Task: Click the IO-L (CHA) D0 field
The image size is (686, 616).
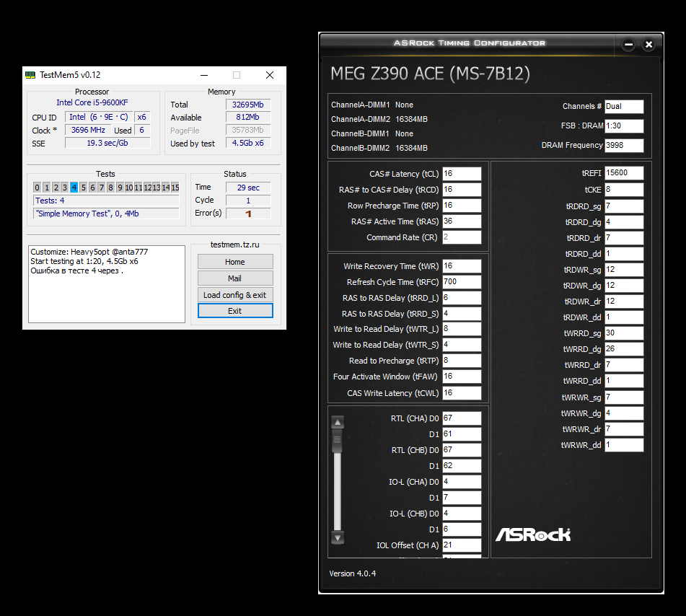Action: [462, 482]
